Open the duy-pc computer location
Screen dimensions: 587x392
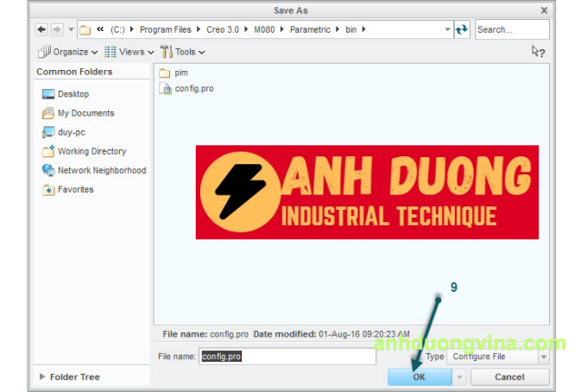[x=71, y=132]
